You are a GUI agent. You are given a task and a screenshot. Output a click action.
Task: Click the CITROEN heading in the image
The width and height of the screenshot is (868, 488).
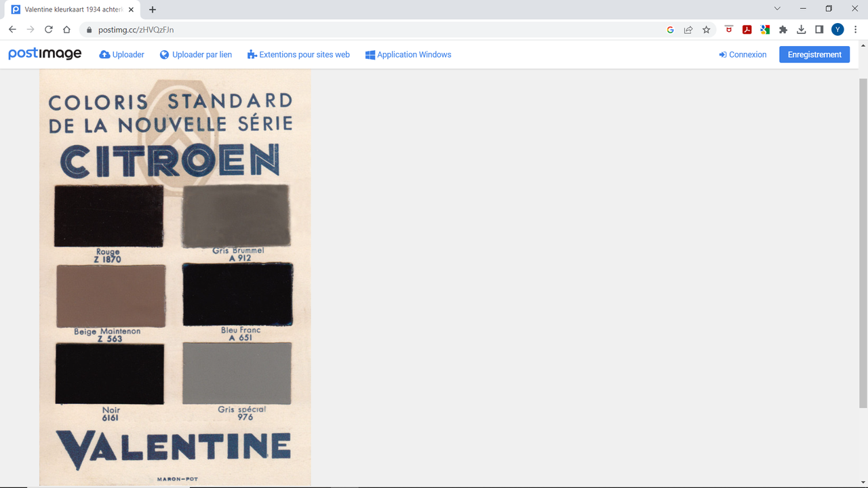click(x=170, y=161)
